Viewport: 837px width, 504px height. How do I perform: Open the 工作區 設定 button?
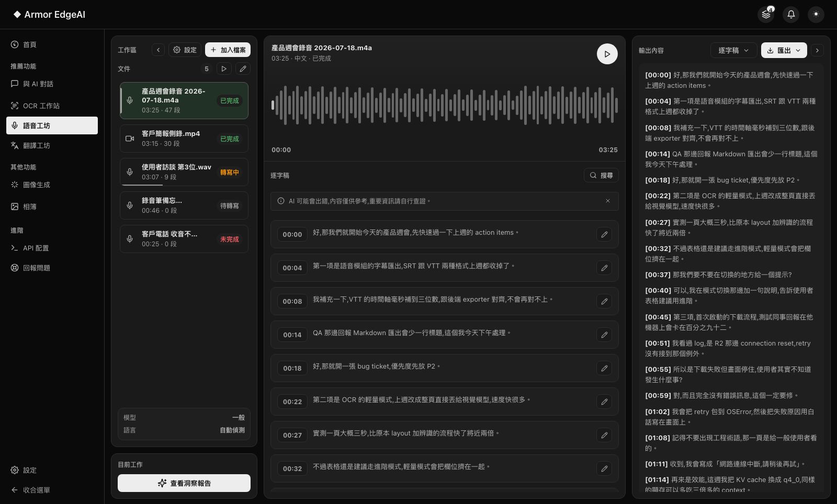tap(185, 50)
